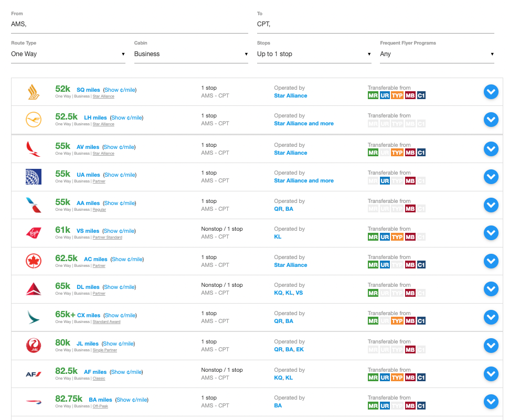Click the Standard Award link in CX row
Screen dimensions: 509x420
tap(107, 322)
